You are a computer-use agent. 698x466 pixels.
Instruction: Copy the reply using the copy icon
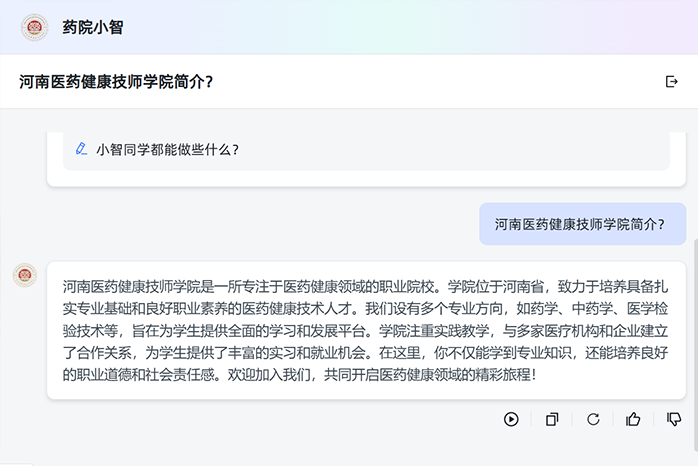[x=552, y=420]
